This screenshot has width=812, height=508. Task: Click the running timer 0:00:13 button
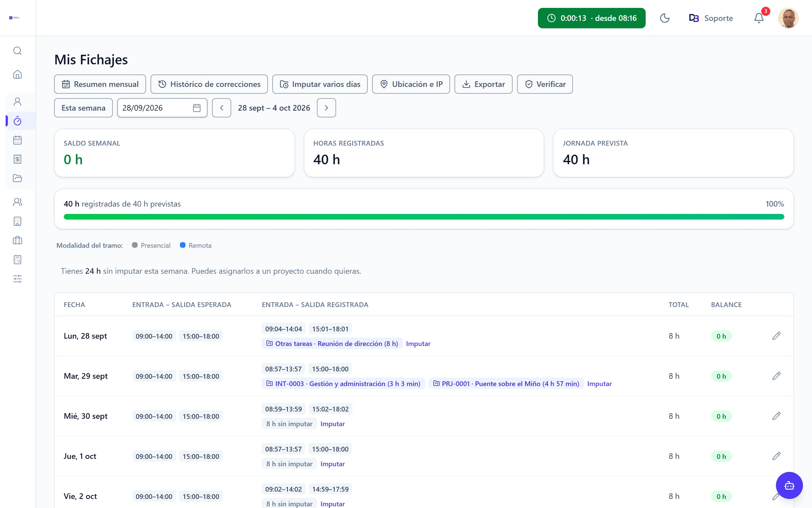pyautogui.click(x=592, y=18)
